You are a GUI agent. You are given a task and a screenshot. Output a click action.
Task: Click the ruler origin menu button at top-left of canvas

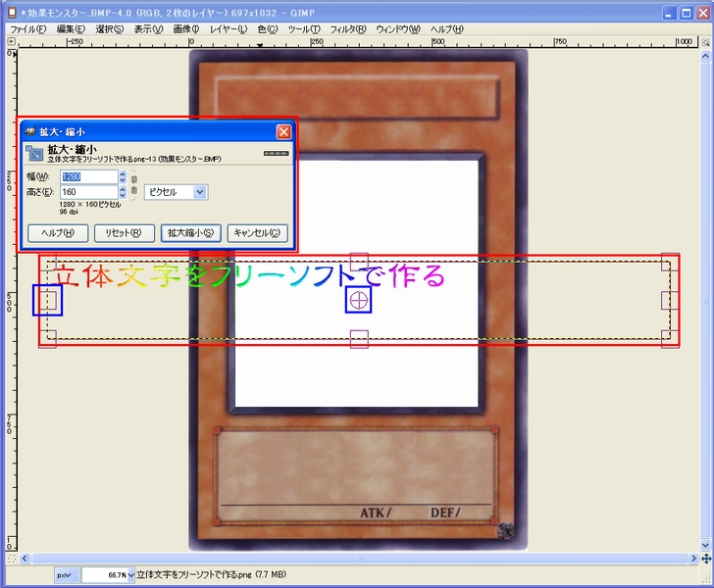[12, 43]
